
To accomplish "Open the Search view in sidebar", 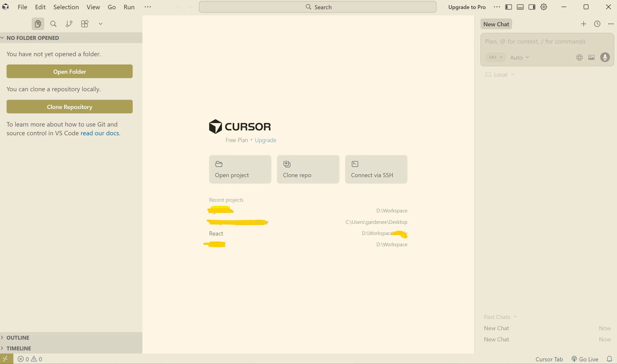I will tap(53, 24).
